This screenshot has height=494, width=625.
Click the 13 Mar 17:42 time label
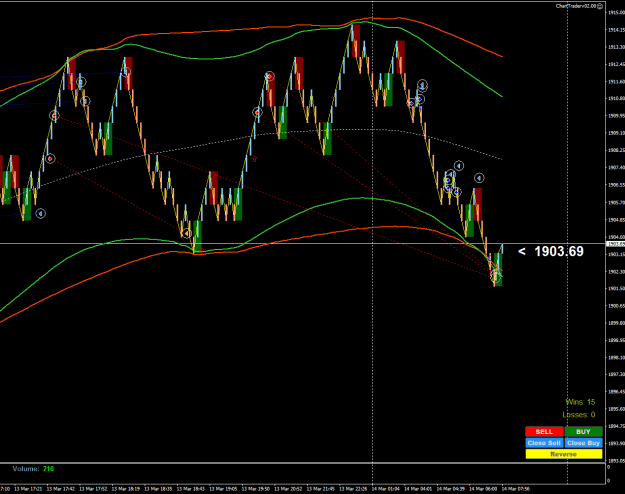click(x=61, y=489)
